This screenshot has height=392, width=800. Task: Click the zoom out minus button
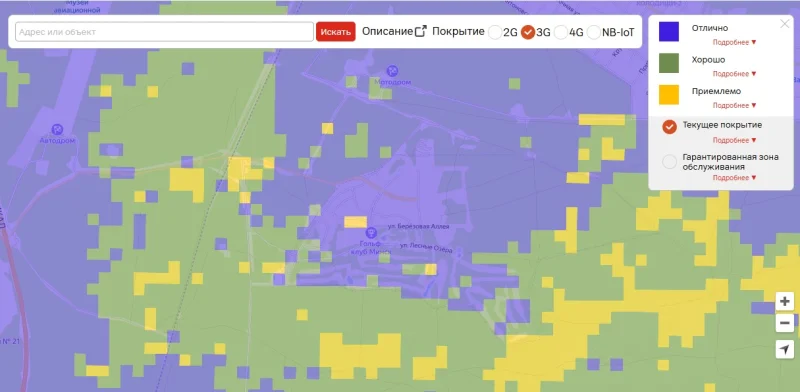coord(785,323)
